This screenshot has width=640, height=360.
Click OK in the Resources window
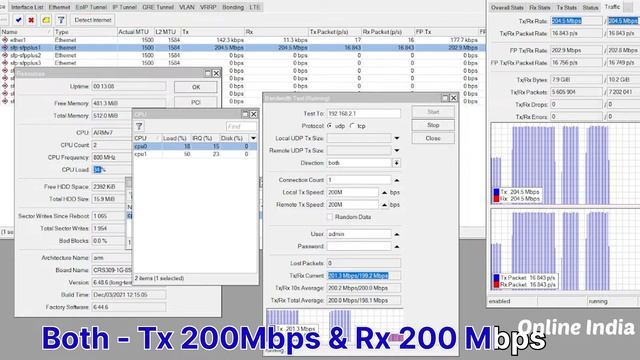coord(196,87)
